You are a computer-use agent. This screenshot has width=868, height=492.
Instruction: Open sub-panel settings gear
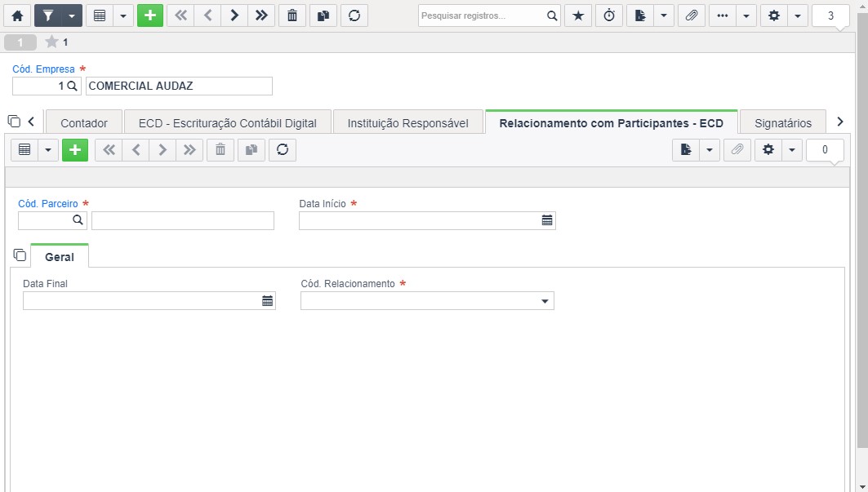768,149
